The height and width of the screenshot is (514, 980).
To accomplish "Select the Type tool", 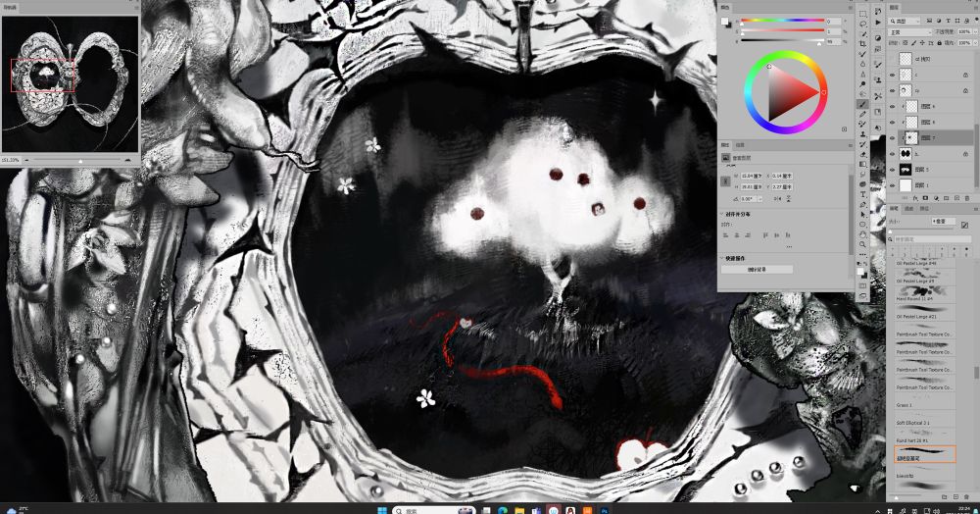I will [862, 194].
